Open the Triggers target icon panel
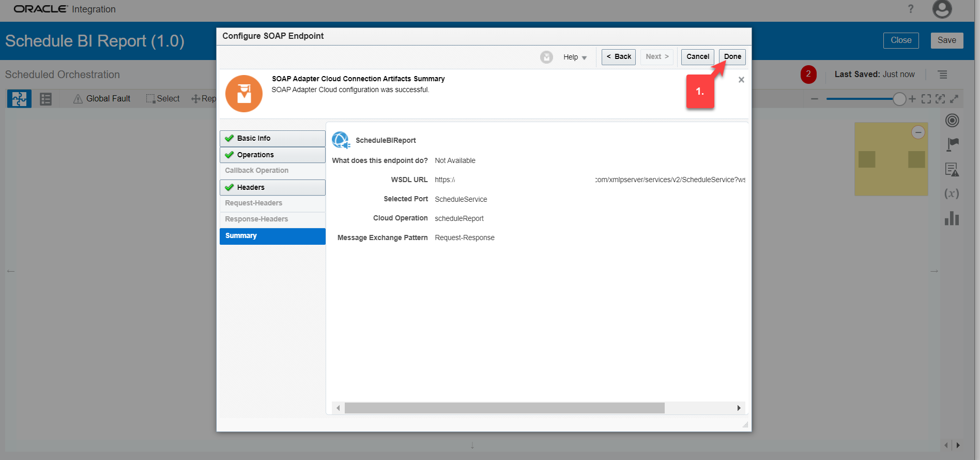The width and height of the screenshot is (980, 460). tap(952, 121)
